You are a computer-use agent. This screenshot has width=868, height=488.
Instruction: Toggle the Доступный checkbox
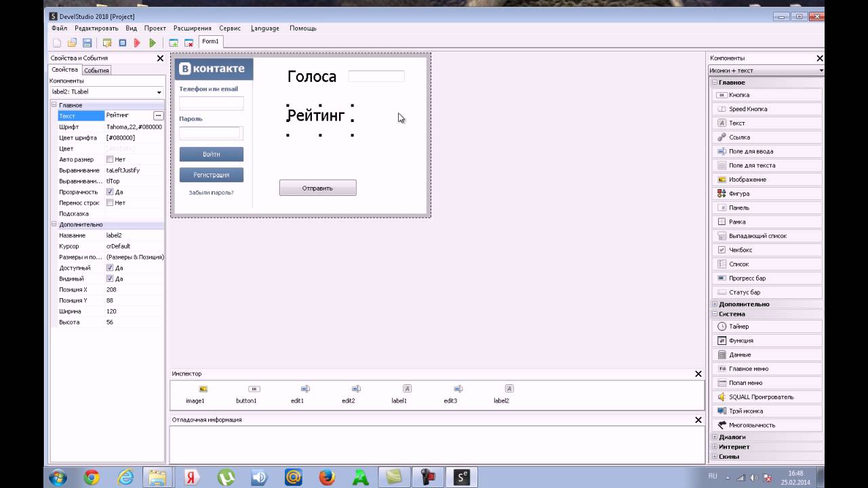pyautogui.click(x=110, y=268)
